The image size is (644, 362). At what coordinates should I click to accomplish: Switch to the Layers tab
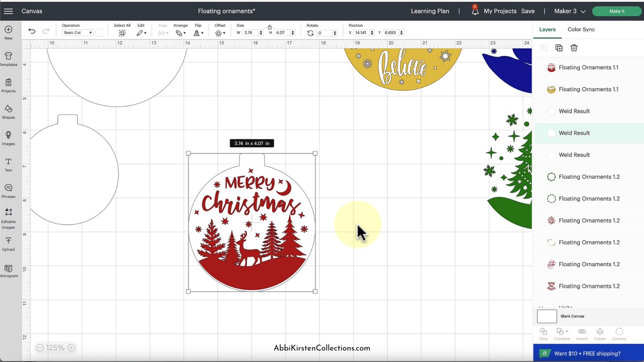tap(547, 29)
